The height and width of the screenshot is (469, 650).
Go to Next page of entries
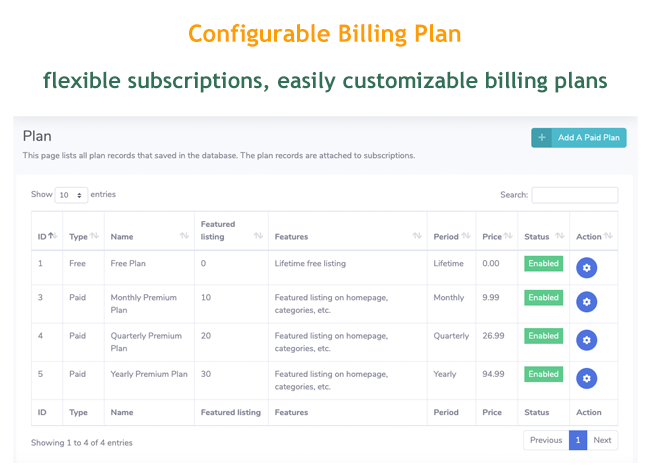602,440
